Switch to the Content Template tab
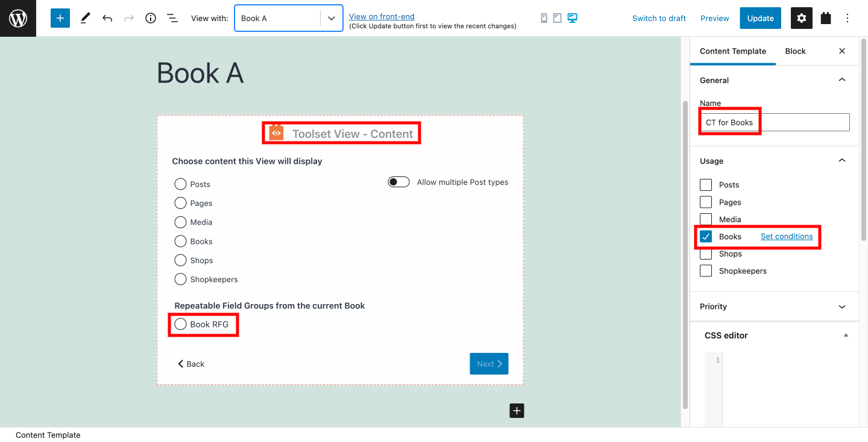 pyautogui.click(x=733, y=51)
